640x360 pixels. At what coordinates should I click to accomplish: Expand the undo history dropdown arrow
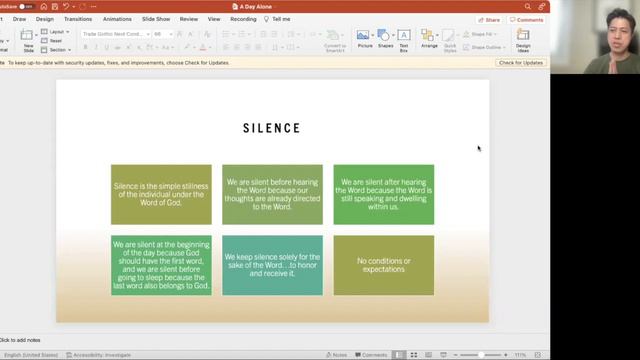pos(73,7)
